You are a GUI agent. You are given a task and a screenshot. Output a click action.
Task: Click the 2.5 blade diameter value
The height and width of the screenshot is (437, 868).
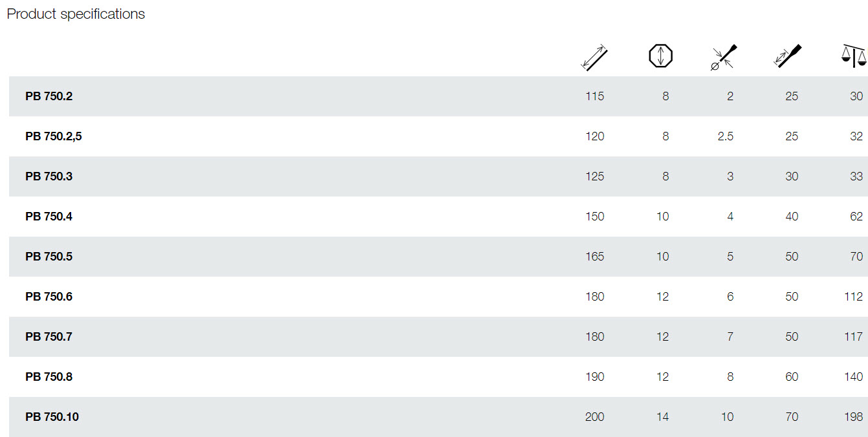click(726, 136)
